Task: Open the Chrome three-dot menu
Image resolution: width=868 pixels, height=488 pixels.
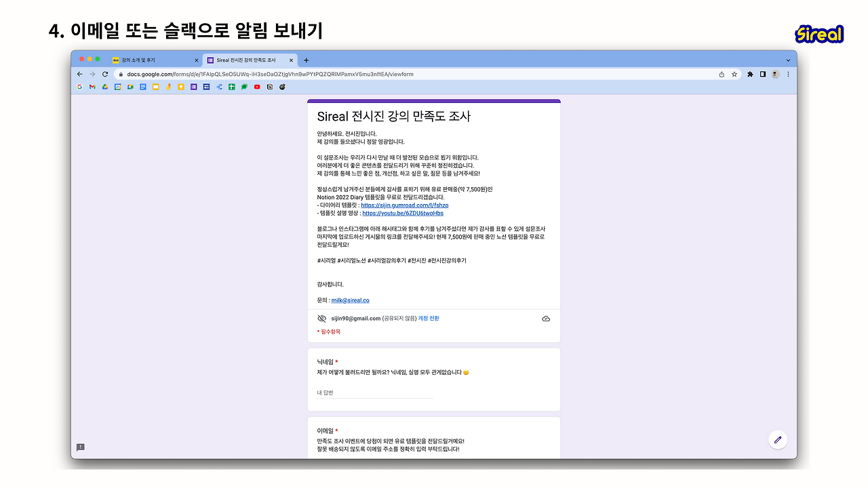Action: click(x=788, y=75)
